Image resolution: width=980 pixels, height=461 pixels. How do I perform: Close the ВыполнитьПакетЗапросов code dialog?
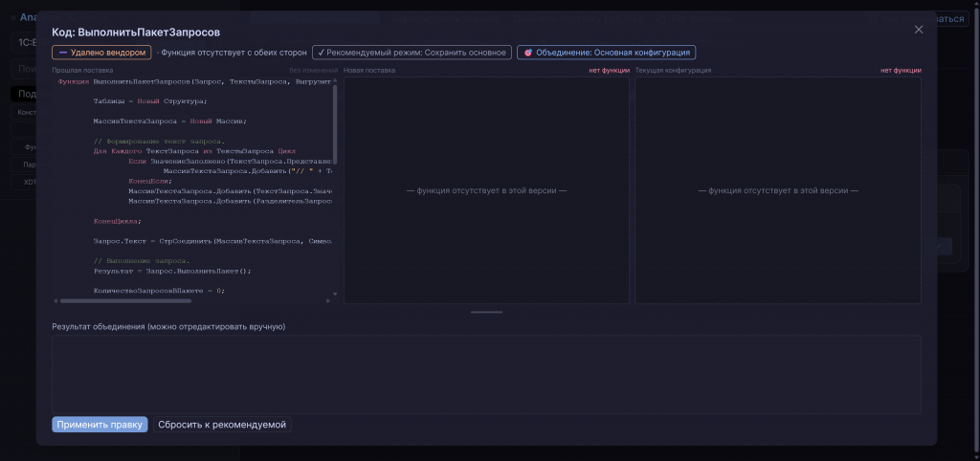(918, 30)
